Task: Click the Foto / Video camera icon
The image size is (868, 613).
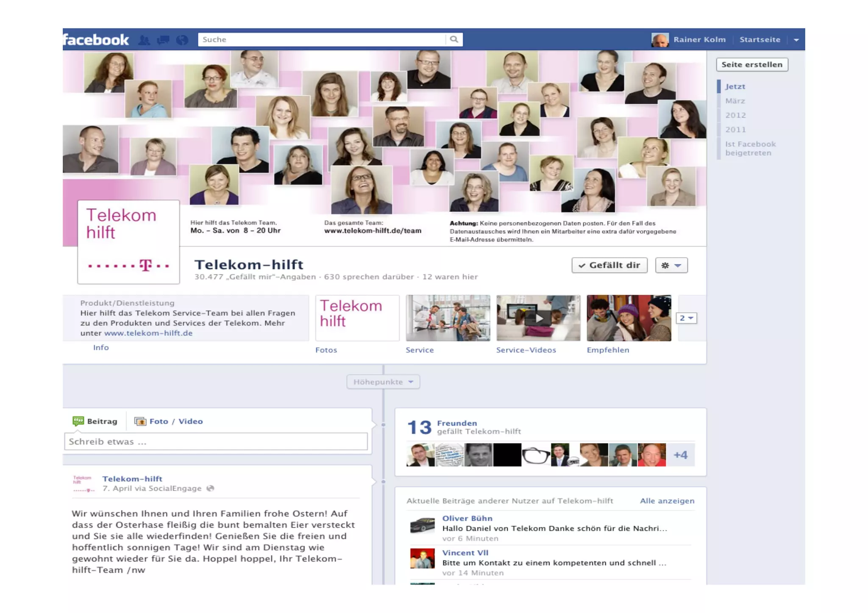Action: tap(140, 421)
